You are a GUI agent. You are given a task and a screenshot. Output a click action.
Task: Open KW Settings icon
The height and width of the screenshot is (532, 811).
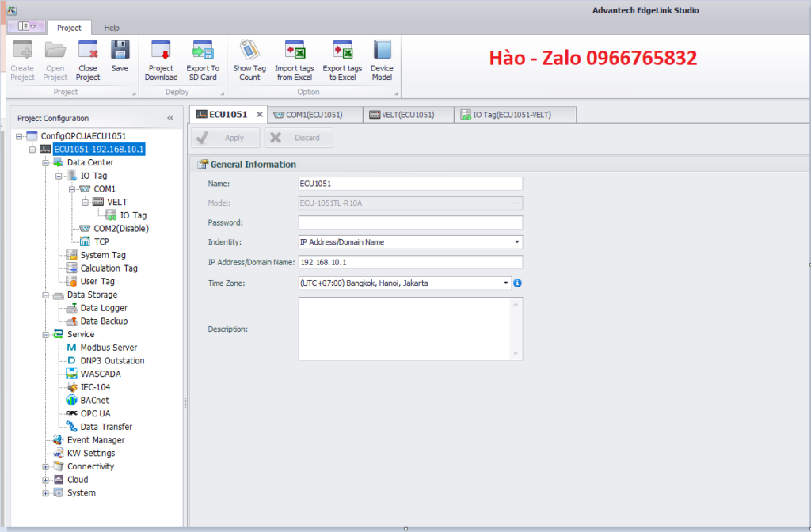tap(59, 453)
